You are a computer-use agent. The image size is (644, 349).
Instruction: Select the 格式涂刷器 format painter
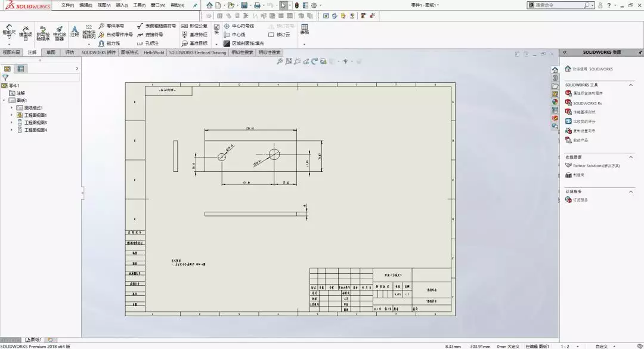(59, 32)
